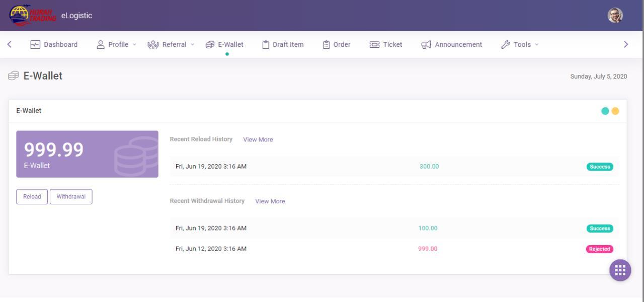
Task: Go to the Dashboard tab
Action: pyautogui.click(x=54, y=44)
